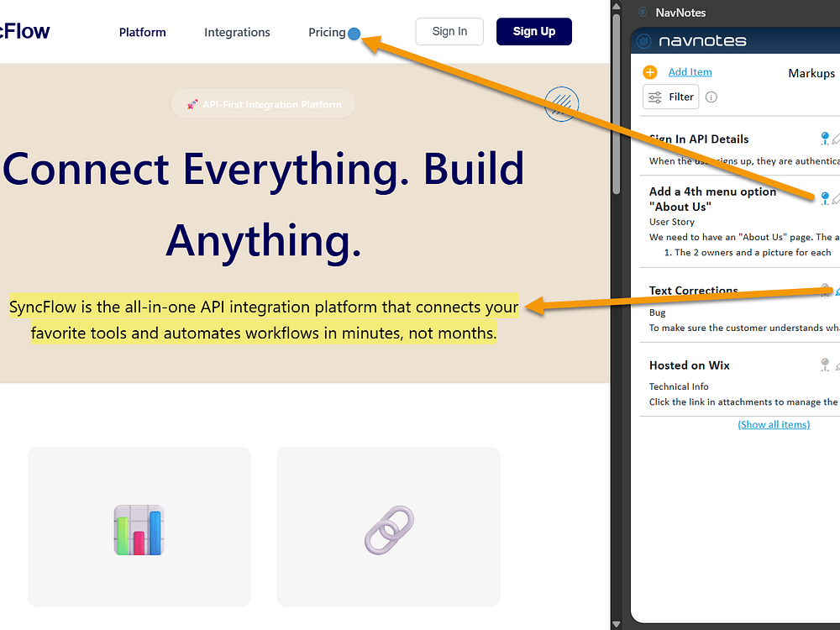Click the pin icon for Sign In API Details

(825, 139)
